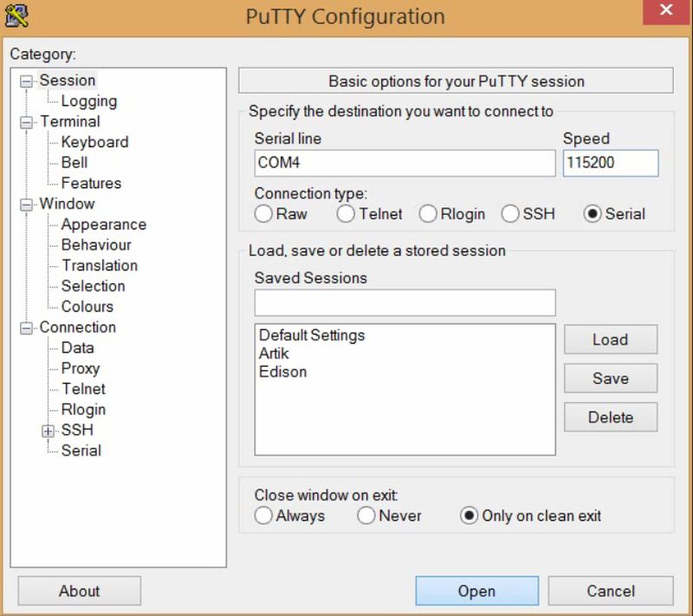Set close window on exit to Never
The height and width of the screenshot is (616, 693).
(x=366, y=515)
